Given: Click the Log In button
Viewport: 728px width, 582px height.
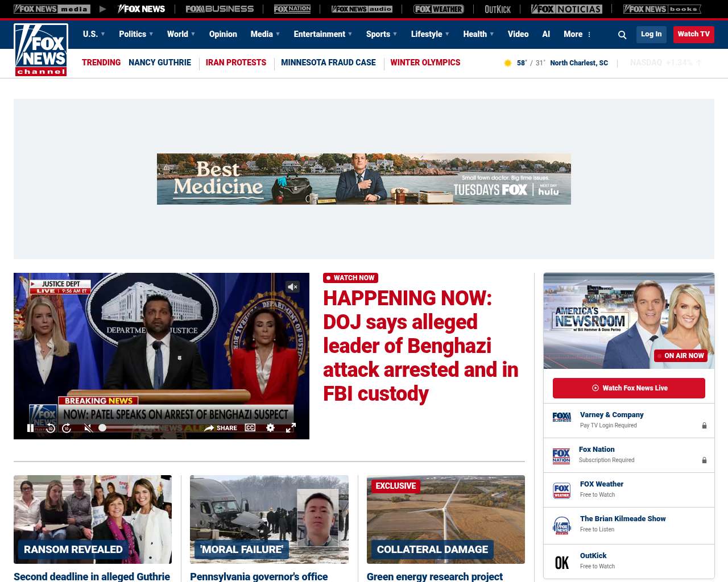Looking at the screenshot, I should point(651,34).
